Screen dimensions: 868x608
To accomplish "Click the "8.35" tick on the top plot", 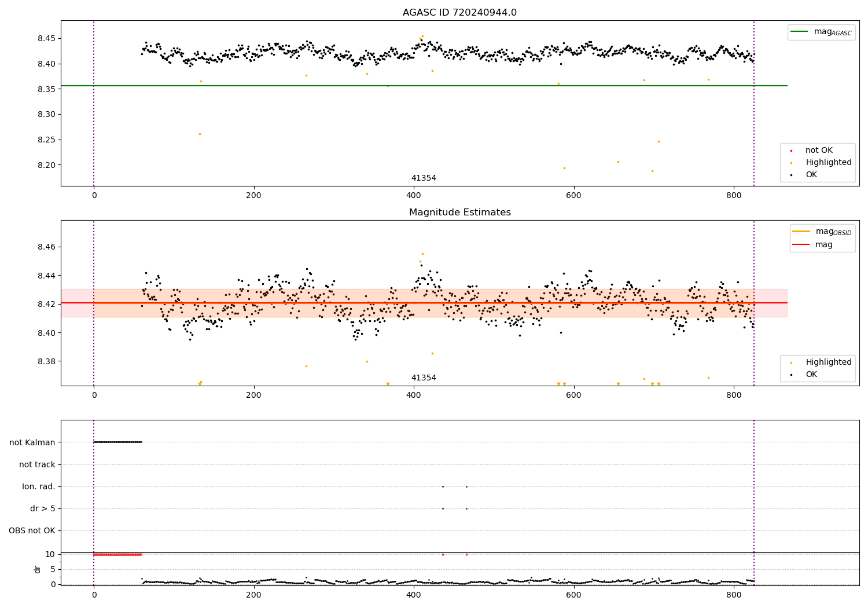I will [47, 89].
